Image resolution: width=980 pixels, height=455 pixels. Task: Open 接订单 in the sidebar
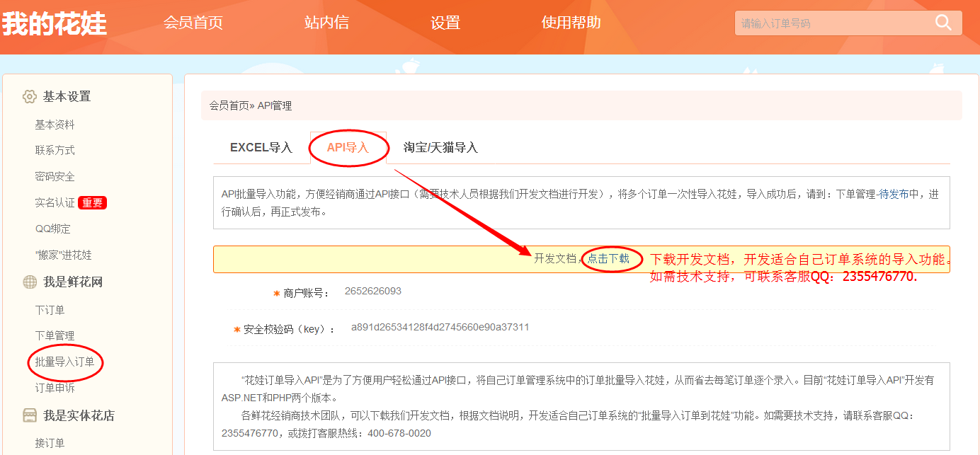[x=50, y=443]
